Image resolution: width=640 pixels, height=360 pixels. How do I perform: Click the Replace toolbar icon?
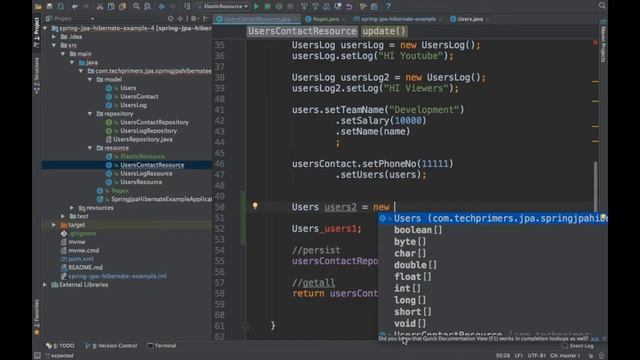coord(148,6)
